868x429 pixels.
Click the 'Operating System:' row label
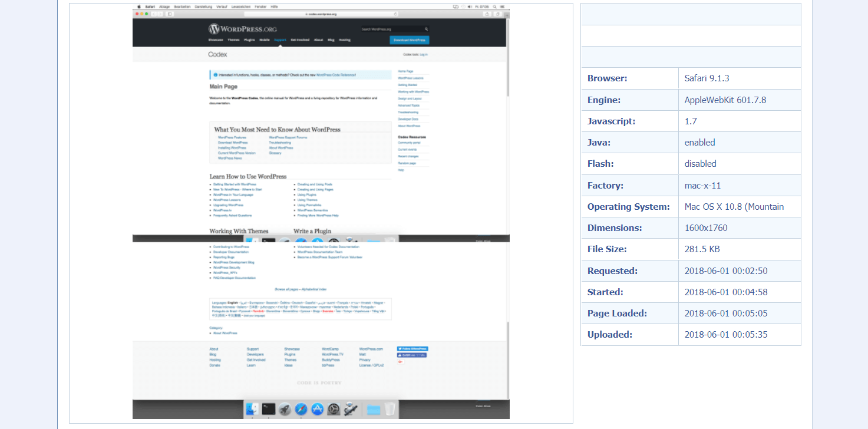(x=629, y=206)
